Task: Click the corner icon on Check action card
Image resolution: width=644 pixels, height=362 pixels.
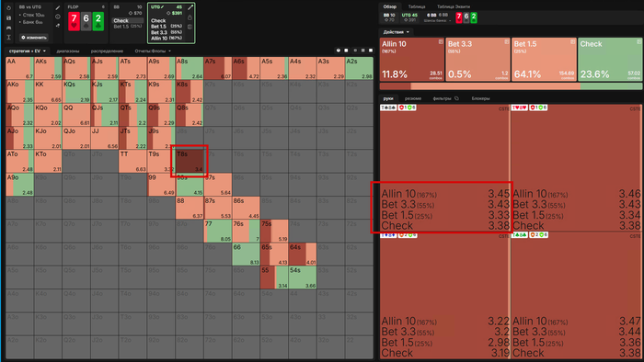Action: coord(638,42)
